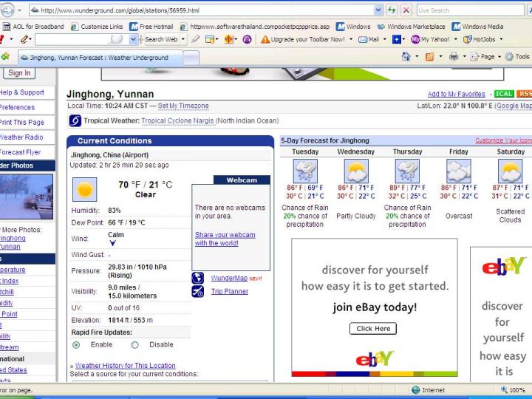
Task: Select the Disable rapid fire radio button
Action: pyautogui.click(x=134, y=344)
